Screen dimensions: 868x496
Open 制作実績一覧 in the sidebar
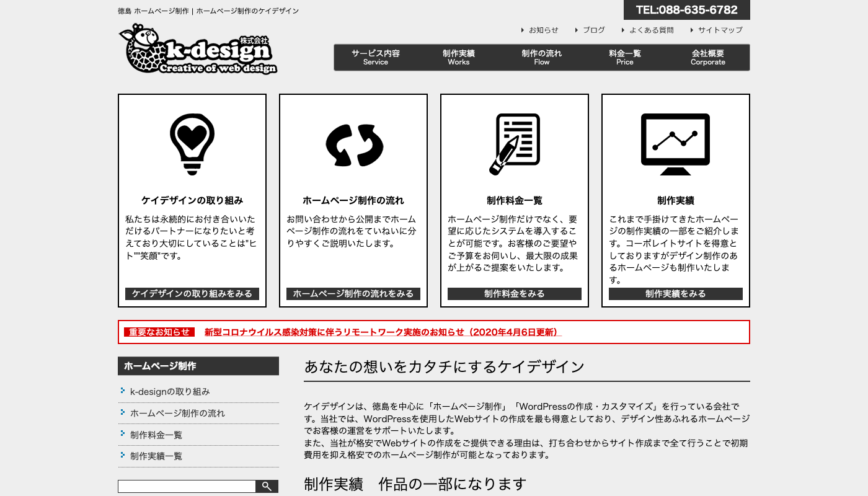coord(156,456)
